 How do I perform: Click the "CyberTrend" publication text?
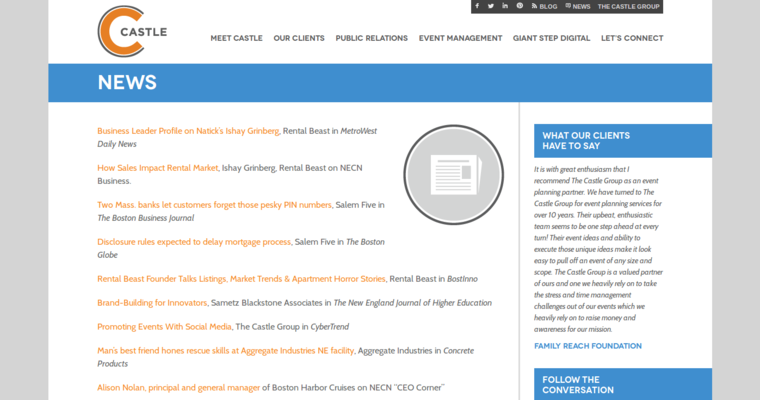(330, 327)
